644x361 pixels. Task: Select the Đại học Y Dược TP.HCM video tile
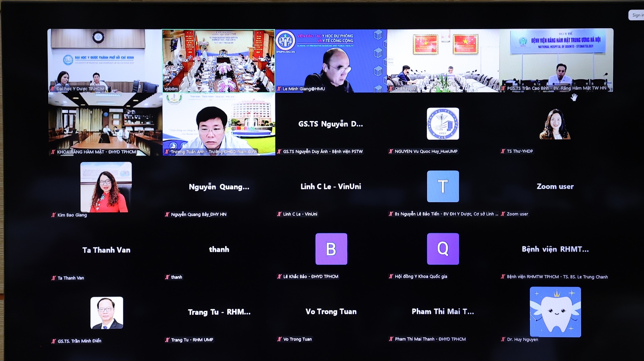click(105, 60)
